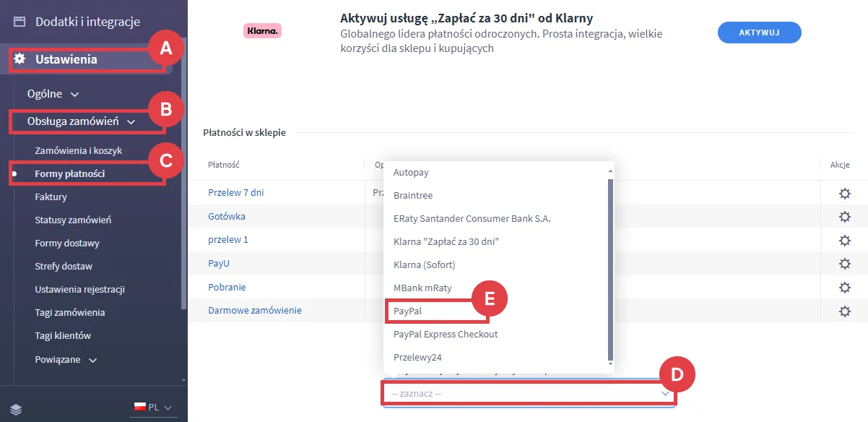
Task: Go to Dodatki i integracje
Action: (87, 22)
